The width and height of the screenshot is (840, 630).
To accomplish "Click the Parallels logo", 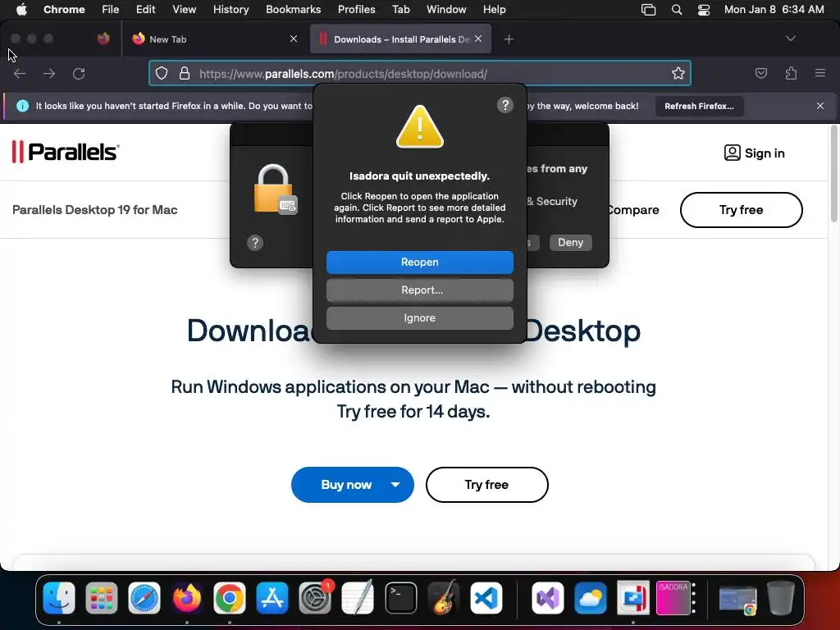I will (x=66, y=152).
